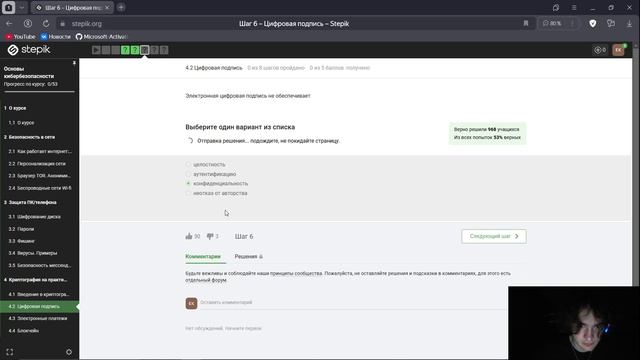Open the browser protection shield icon
This screenshot has height=360, width=640.
tap(593, 24)
